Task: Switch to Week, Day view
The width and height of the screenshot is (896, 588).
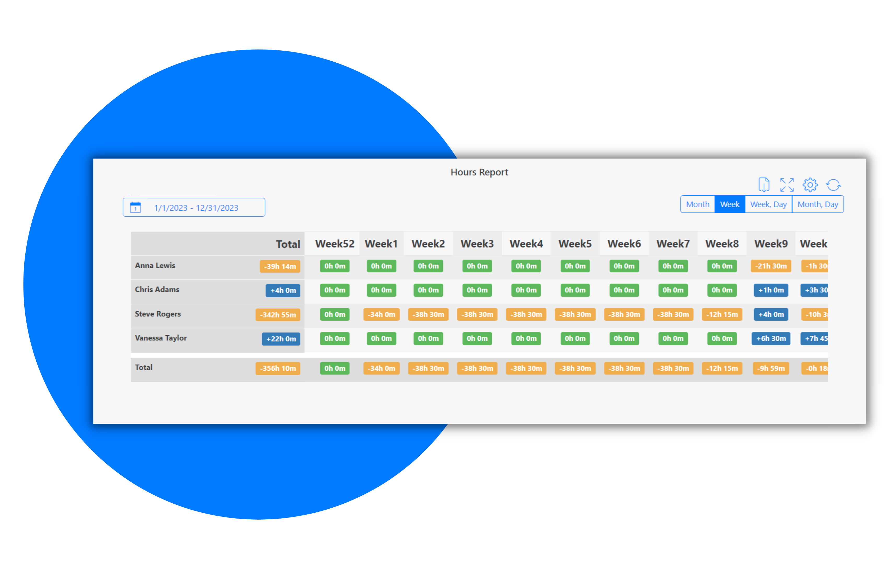Action: (768, 204)
